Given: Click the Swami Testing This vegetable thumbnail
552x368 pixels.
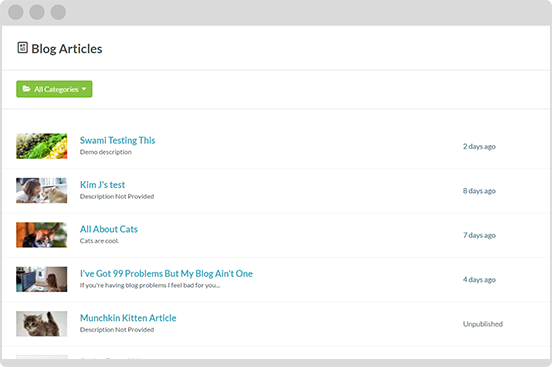Looking at the screenshot, I should tap(42, 146).
